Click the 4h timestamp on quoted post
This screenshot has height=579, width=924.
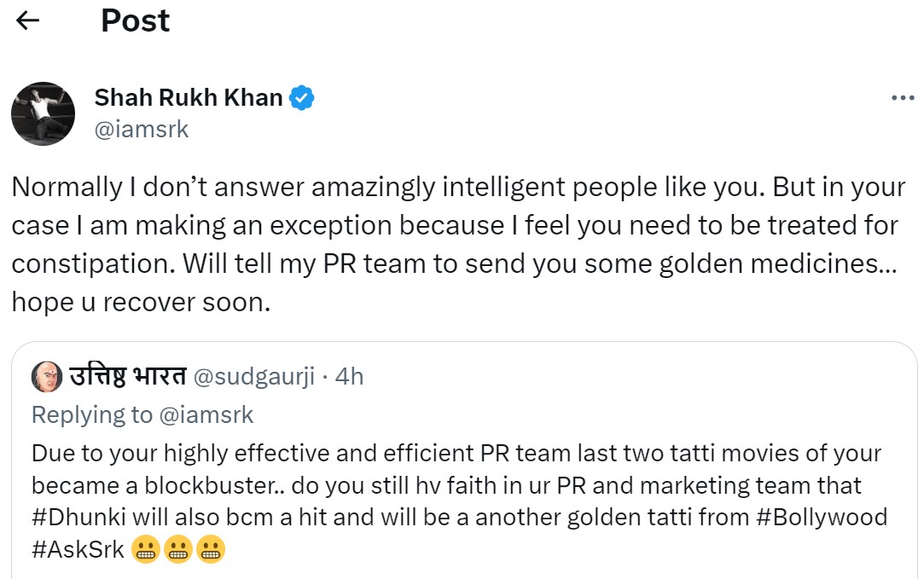[350, 376]
